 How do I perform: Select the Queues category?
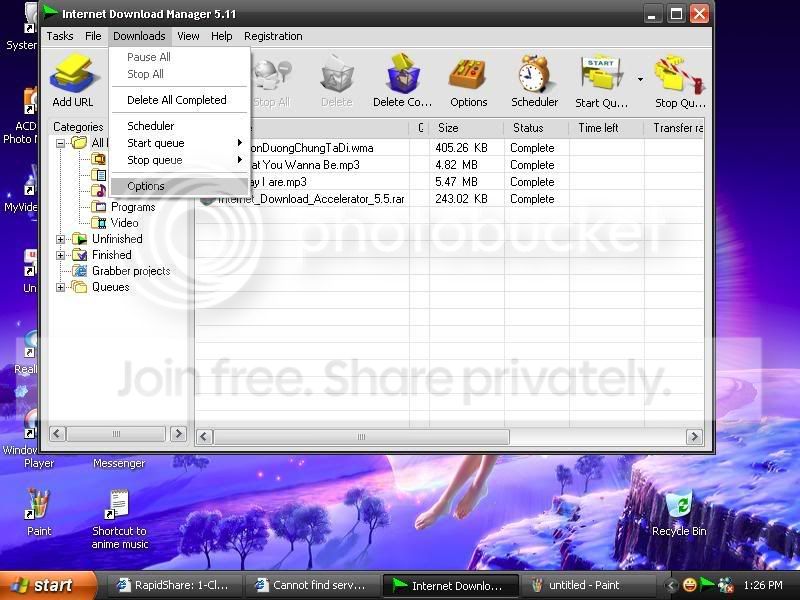pyautogui.click(x=110, y=287)
